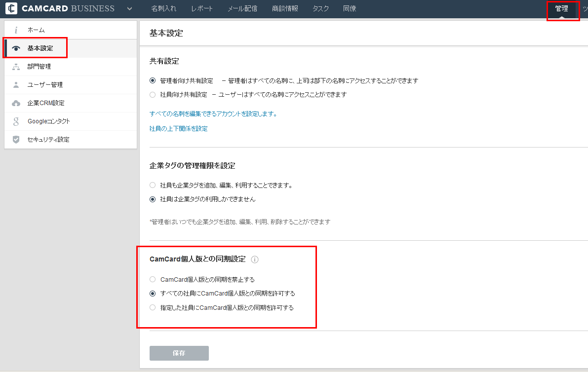This screenshot has width=588, height=372.
Task: Click the 共有設定 section heading
Action: coord(164,61)
